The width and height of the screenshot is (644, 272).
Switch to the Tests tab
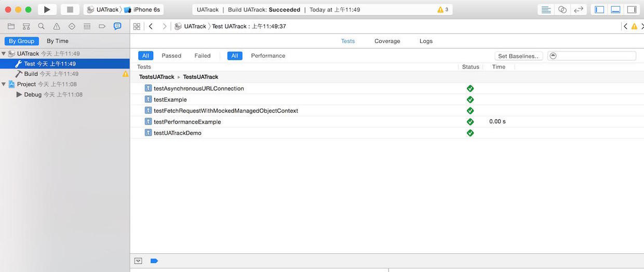348,41
